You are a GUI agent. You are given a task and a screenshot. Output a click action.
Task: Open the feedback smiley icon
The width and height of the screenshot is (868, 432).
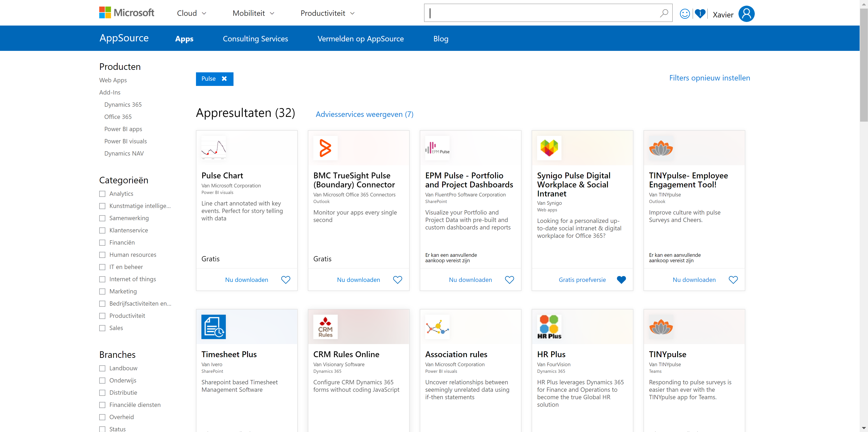coord(685,14)
